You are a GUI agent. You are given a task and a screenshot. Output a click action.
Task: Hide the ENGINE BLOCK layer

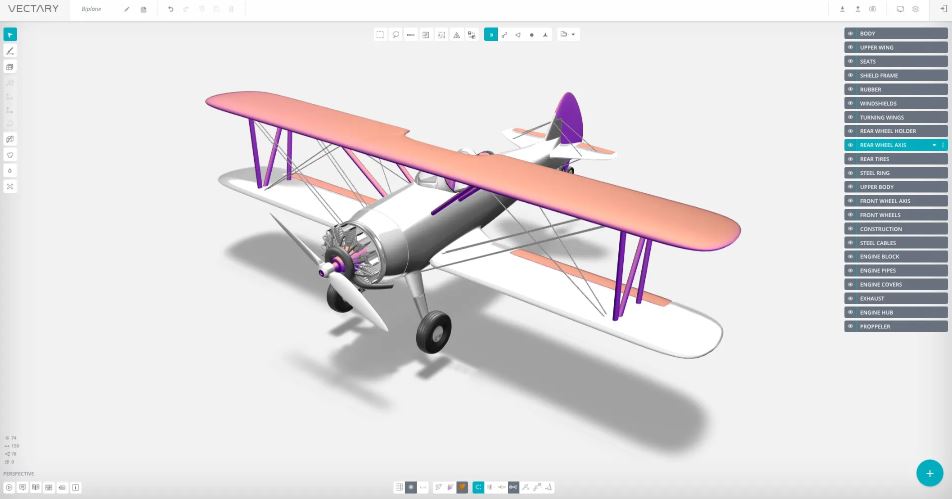pos(851,257)
